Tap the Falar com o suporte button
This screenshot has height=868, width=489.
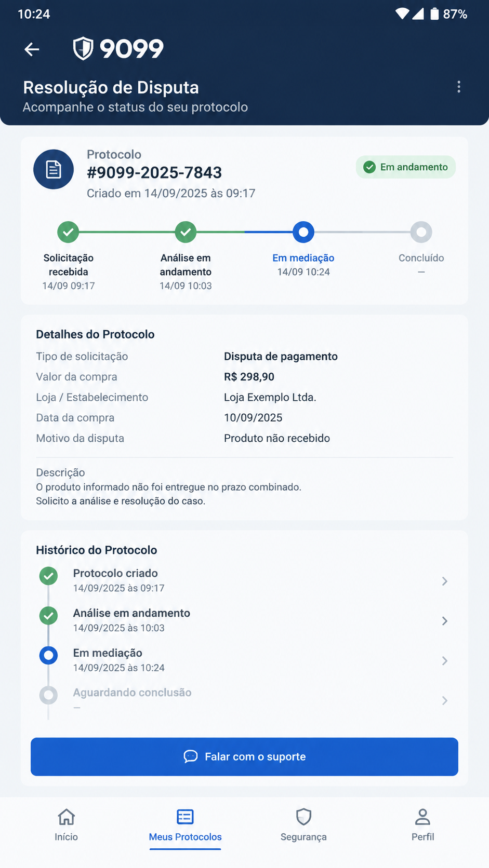coord(244,756)
